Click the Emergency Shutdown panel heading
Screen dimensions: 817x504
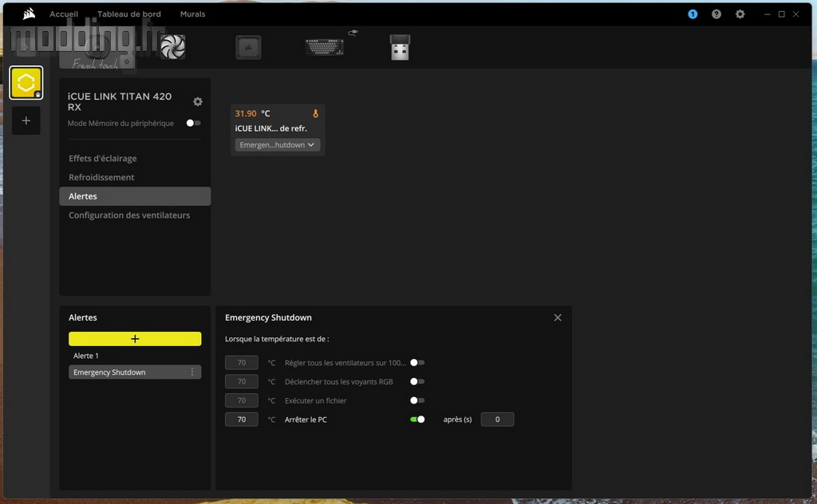pos(268,317)
